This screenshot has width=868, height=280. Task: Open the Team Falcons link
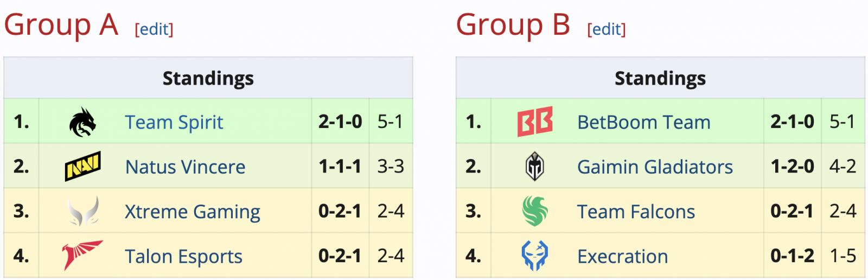click(x=636, y=212)
